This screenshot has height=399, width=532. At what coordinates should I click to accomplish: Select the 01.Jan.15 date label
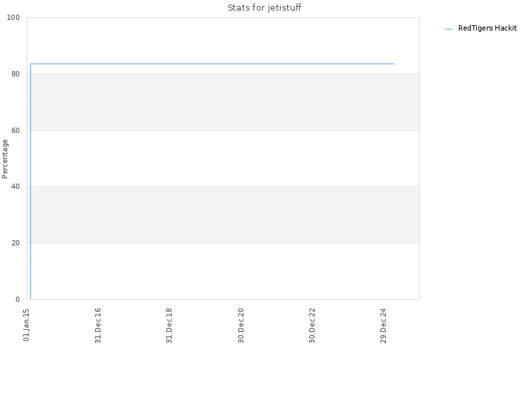click(27, 325)
